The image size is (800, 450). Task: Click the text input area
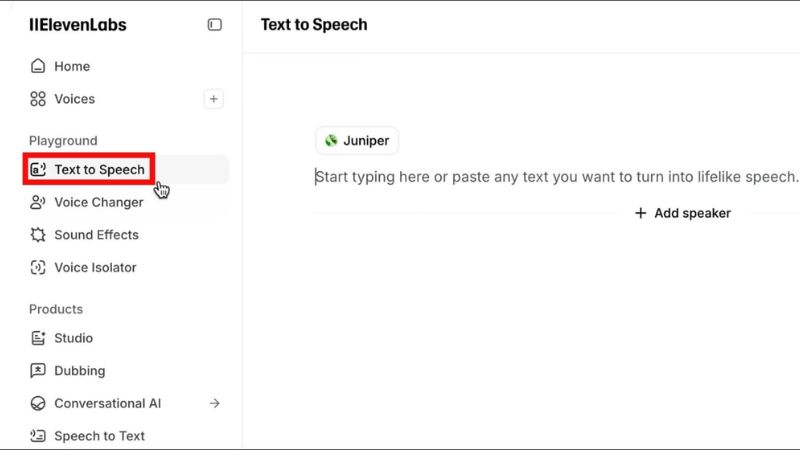[557, 177]
